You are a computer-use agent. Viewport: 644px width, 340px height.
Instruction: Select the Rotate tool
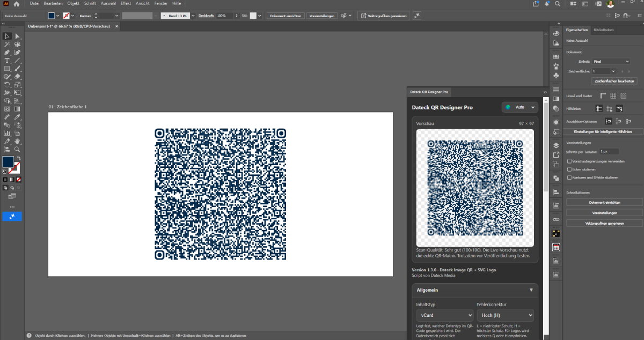[x=7, y=85]
